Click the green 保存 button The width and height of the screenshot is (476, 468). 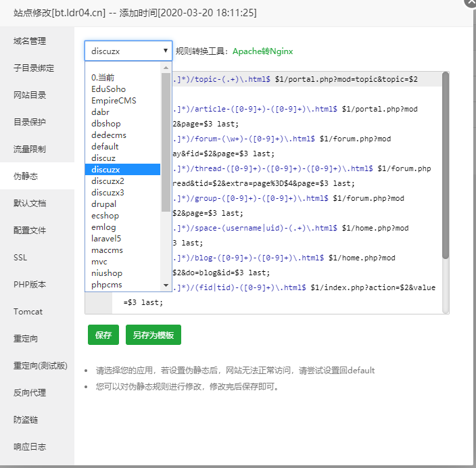click(x=103, y=335)
